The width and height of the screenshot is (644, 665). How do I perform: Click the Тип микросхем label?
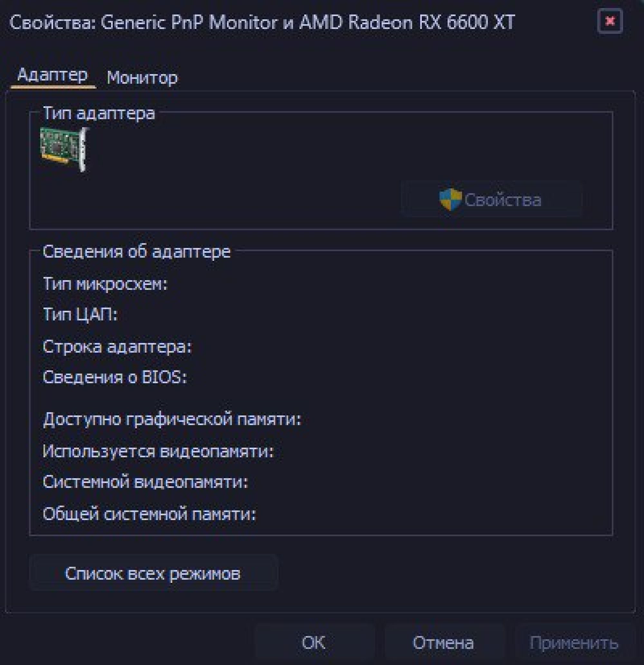click(x=105, y=284)
